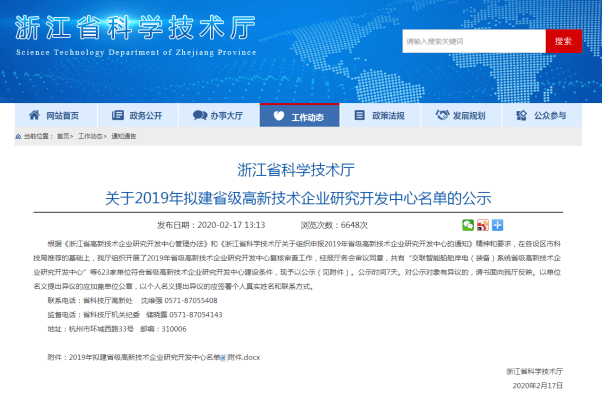The height and width of the screenshot is (400, 602).
Task: Select 通知通告 breadcrumb link
Action: tap(124, 135)
